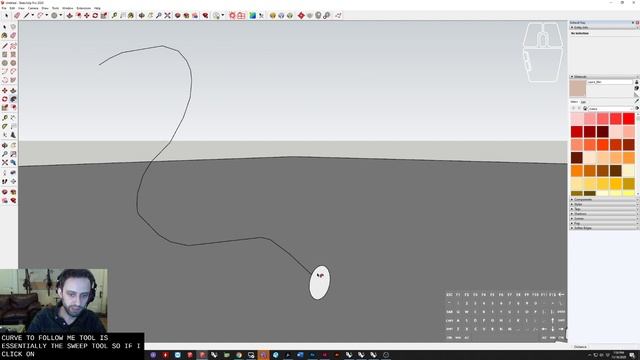Open the Help menu
640x360 pixels.
coord(97,8)
